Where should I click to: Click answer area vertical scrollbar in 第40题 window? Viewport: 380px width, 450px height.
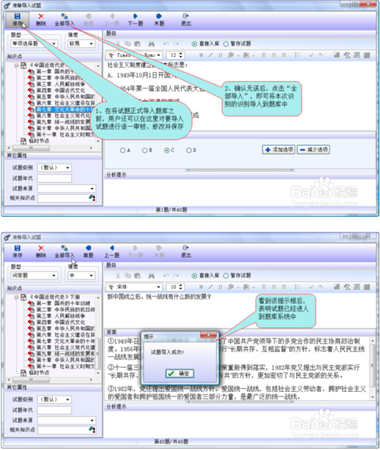tap(373, 368)
